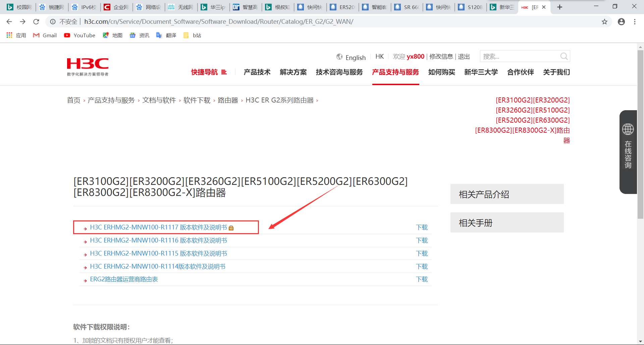Click 下载 for the R1117 version

click(x=422, y=227)
